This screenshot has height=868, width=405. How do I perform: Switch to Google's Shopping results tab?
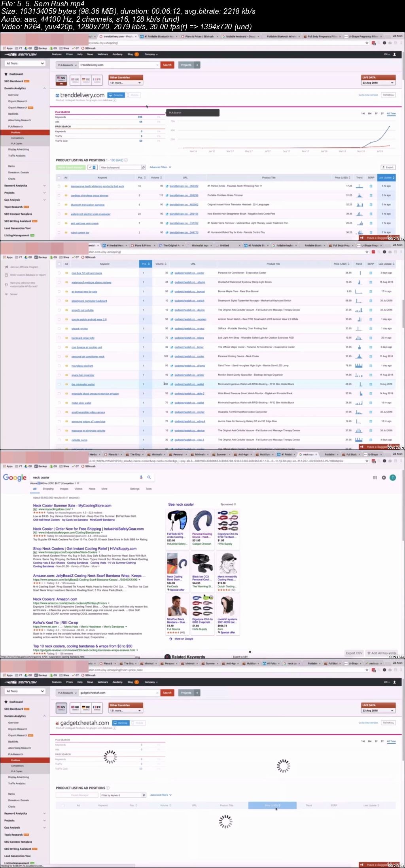click(x=48, y=489)
